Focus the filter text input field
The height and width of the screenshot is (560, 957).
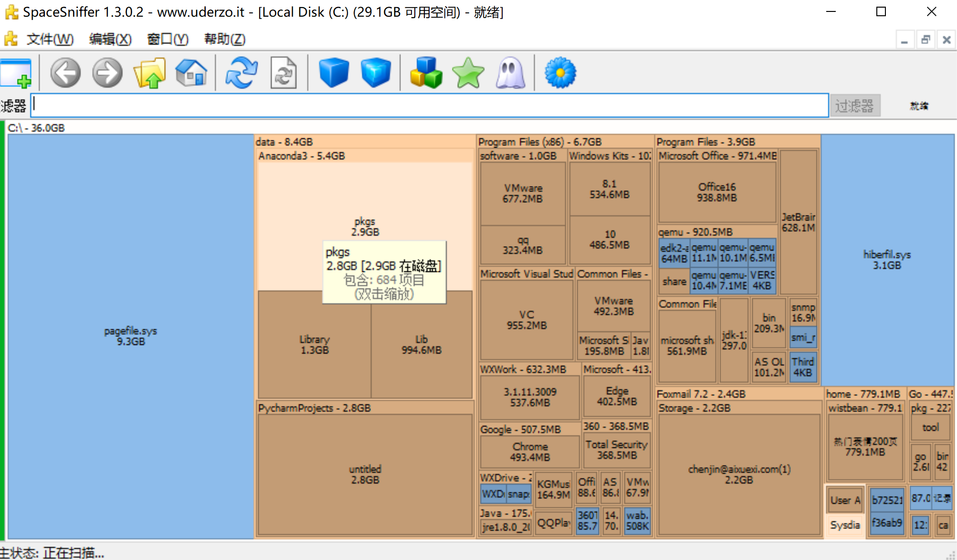[430, 105]
